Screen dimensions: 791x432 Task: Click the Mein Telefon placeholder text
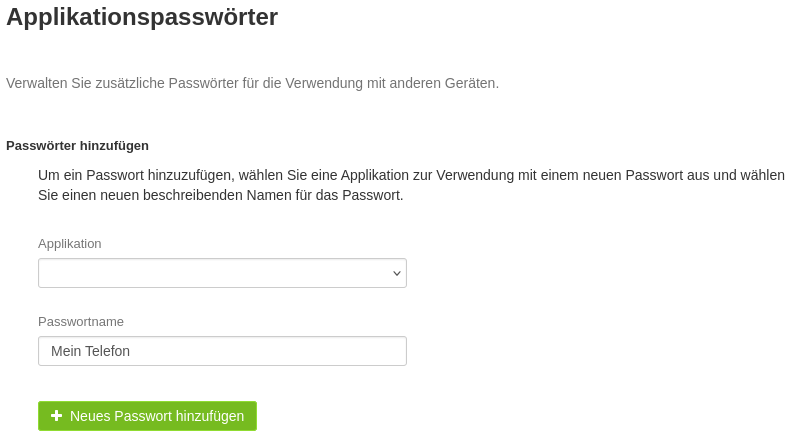[x=90, y=351]
